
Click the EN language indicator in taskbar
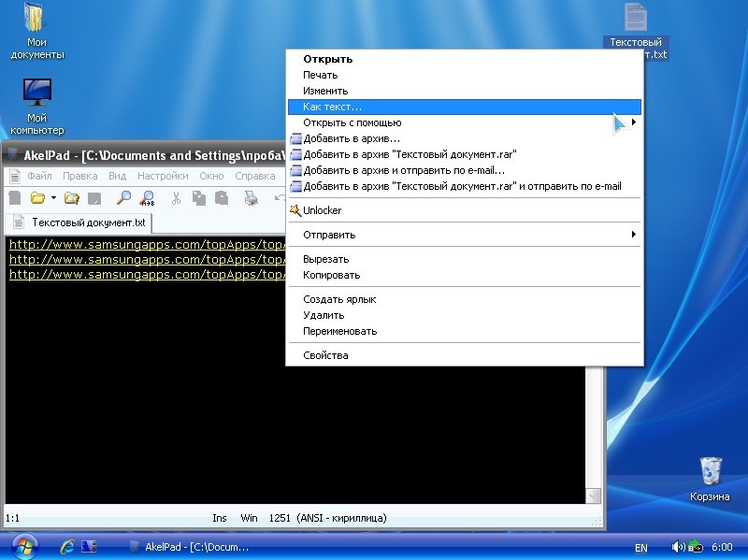[640, 547]
